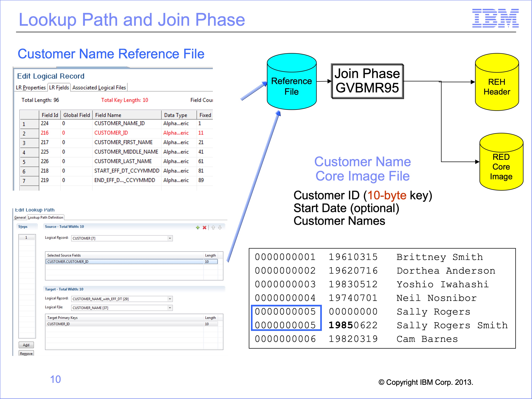The image size is (532, 399).
Task: Switch to the LR Properties tab
Action: (x=31, y=87)
